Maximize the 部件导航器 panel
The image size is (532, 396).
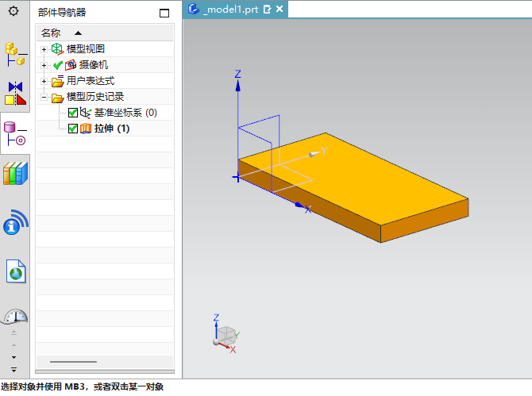point(164,13)
